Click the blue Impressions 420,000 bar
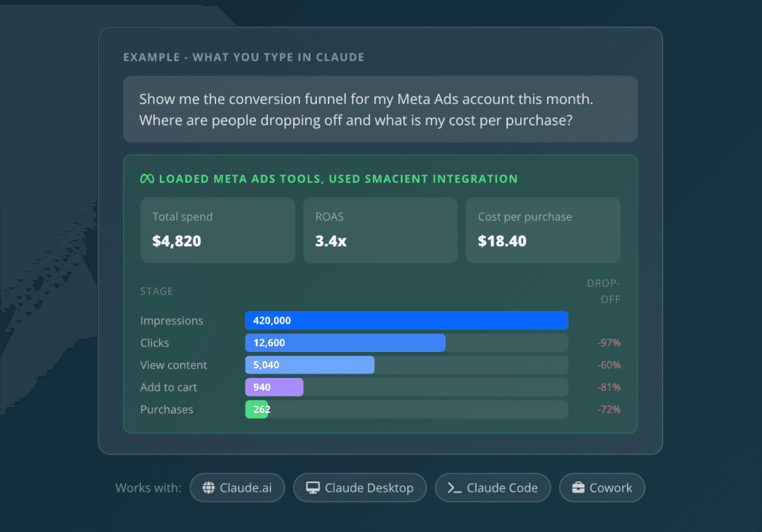This screenshot has height=532, width=762. click(407, 321)
